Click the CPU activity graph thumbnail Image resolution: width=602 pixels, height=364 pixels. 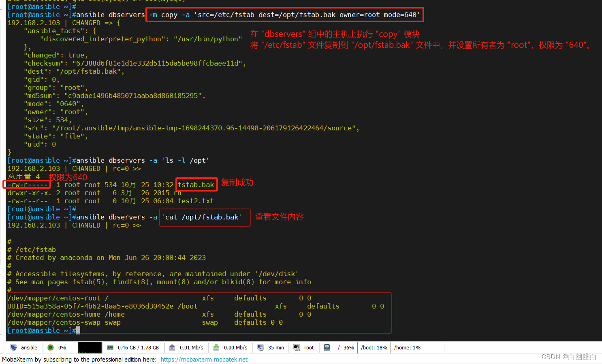point(90,347)
